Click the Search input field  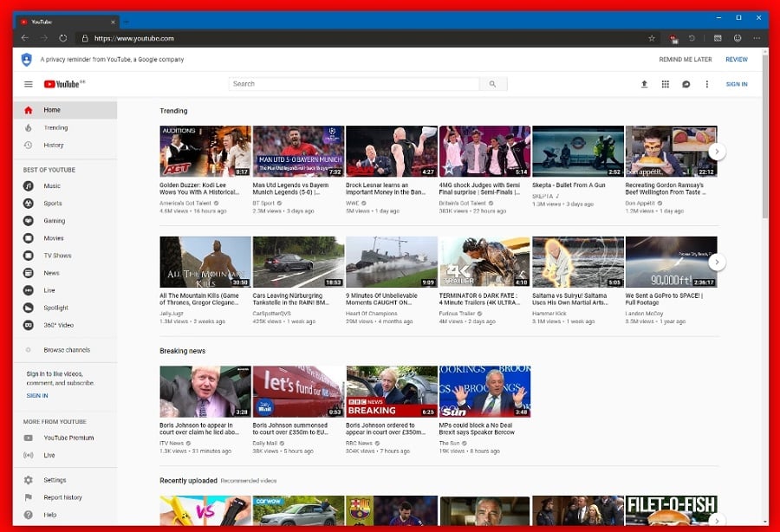pyautogui.click(x=354, y=84)
